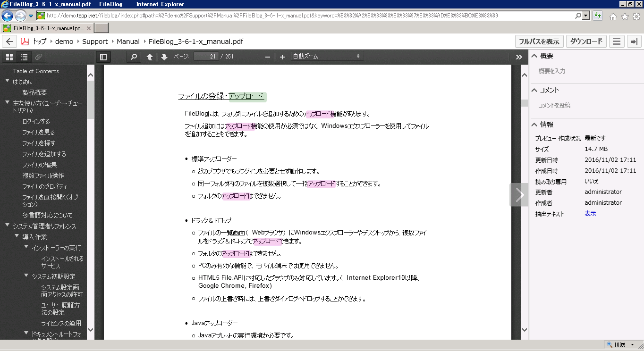Viewport: 644px width, 351px height.
Task: Click the Table of Contents heading
Action: pyautogui.click(x=36, y=71)
